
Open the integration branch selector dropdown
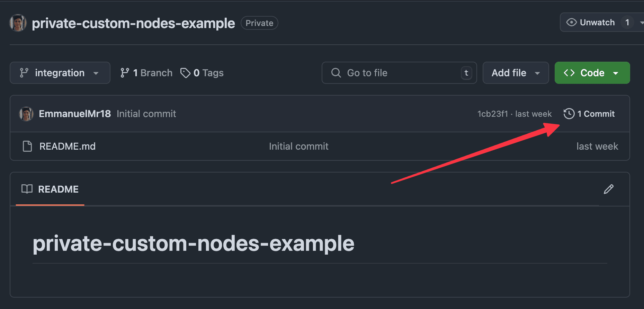pyautogui.click(x=60, y=73)
